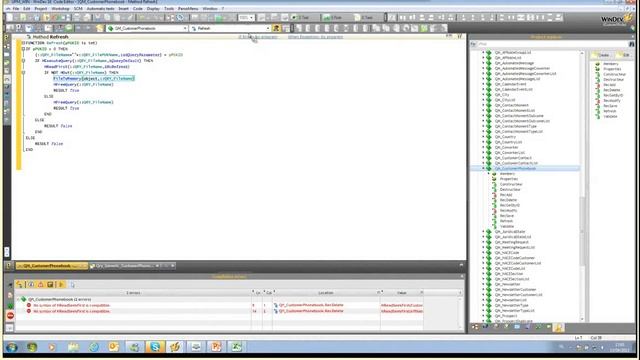Image resolution: width=640 pixels, height=360 pixels.
Task: Click the magnifier search icon in main toolbar
Action: tap(180, 18)
